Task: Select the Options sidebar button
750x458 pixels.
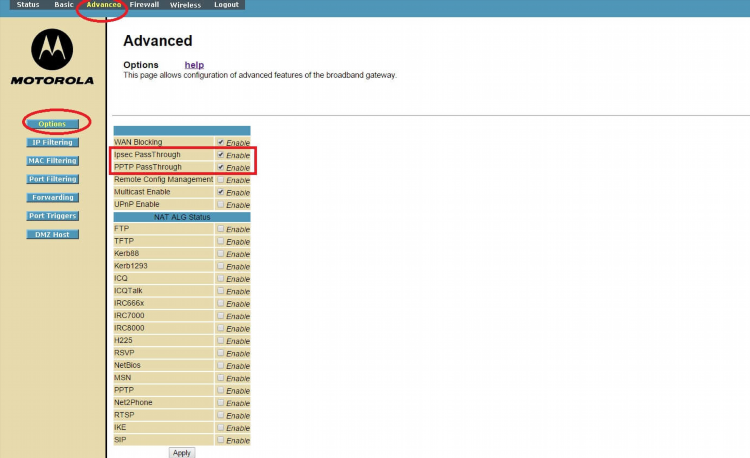Action: 52,124
